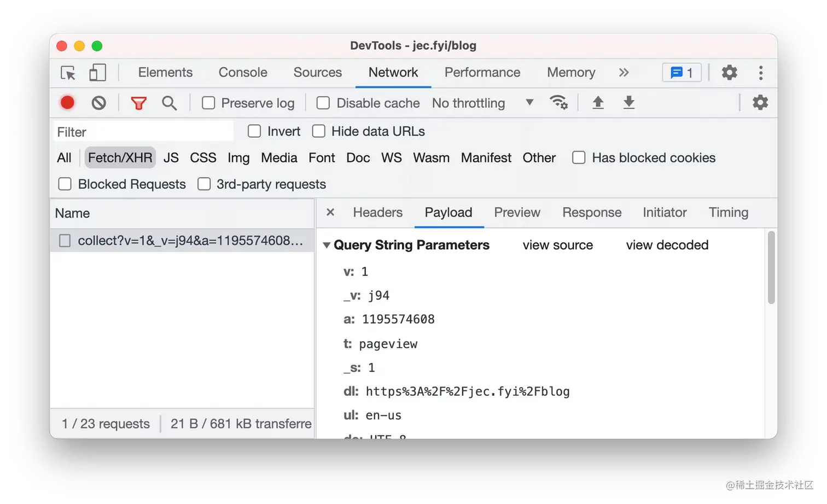The height and width of the screenshot is (504, 827).
Task: Open the No throttling dropdown
Action: pyautogui.click(x=482, y=103)
